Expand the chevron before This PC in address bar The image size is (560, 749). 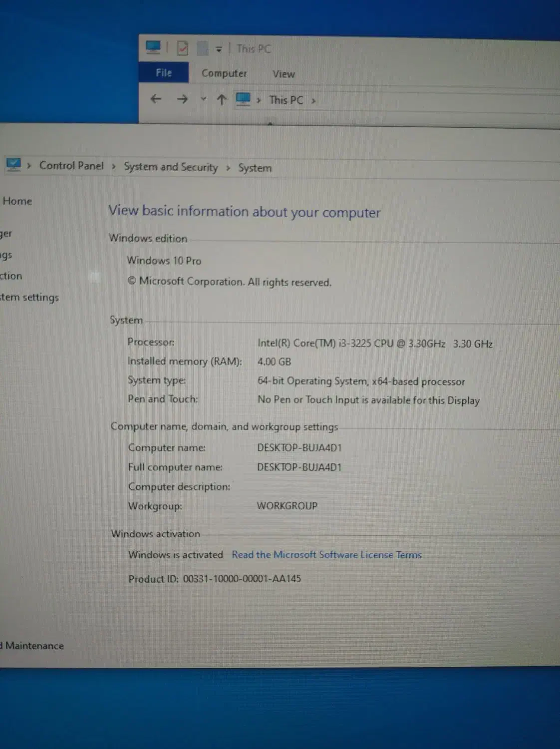coord(259,100)
